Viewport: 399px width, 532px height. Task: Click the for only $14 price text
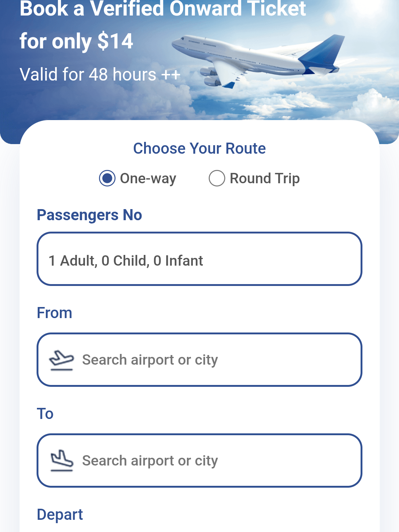[76, 41]
